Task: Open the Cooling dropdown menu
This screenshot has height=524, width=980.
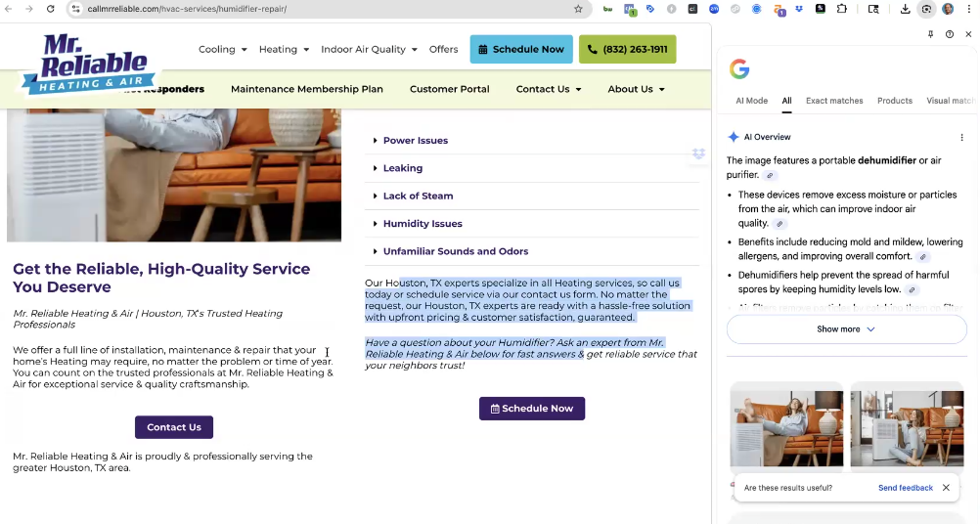Action: click(x=222, y=50)
